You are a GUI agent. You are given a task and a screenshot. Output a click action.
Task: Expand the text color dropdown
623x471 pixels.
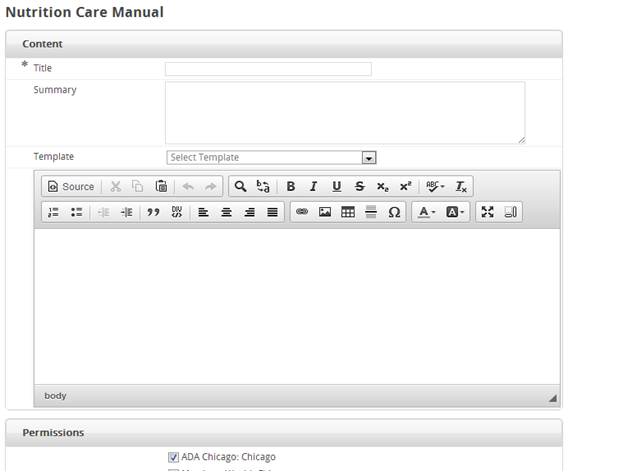tap(428, 212)
